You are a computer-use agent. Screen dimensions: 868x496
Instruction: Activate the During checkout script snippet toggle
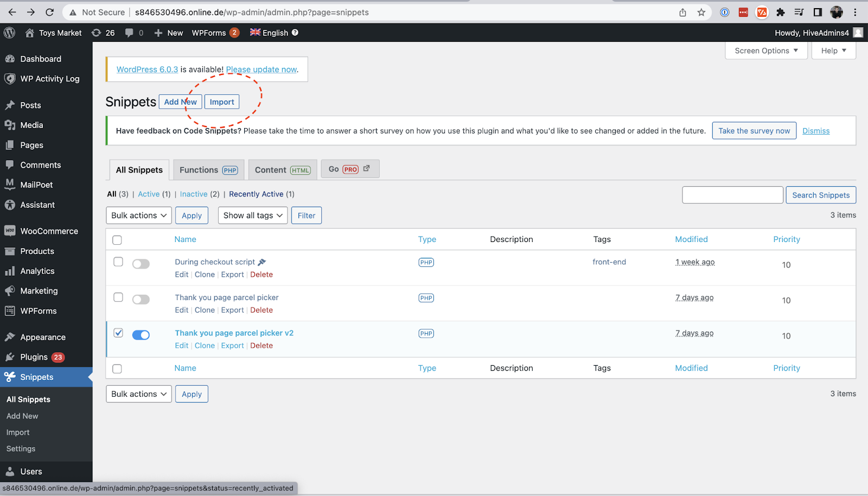click(x=141, y=264)
